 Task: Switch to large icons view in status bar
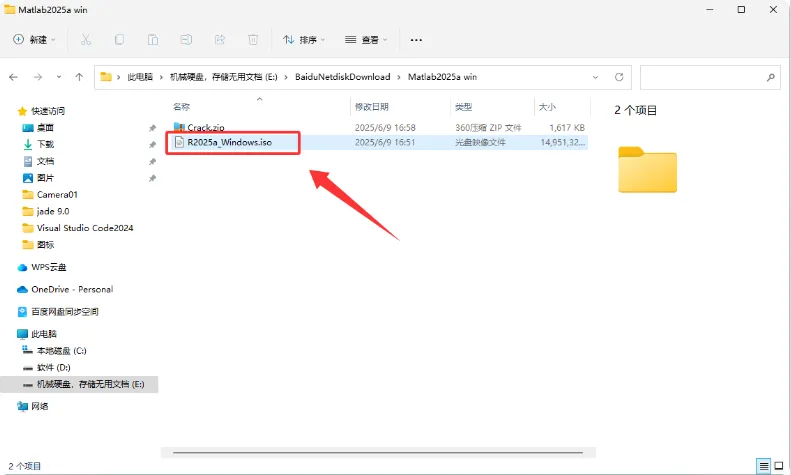click(779, 466)
